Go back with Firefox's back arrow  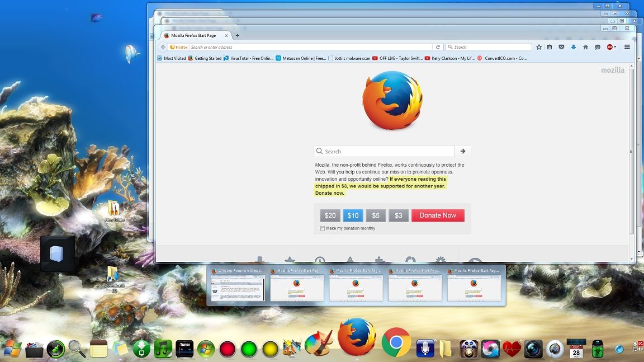click(x=163, y=47)
